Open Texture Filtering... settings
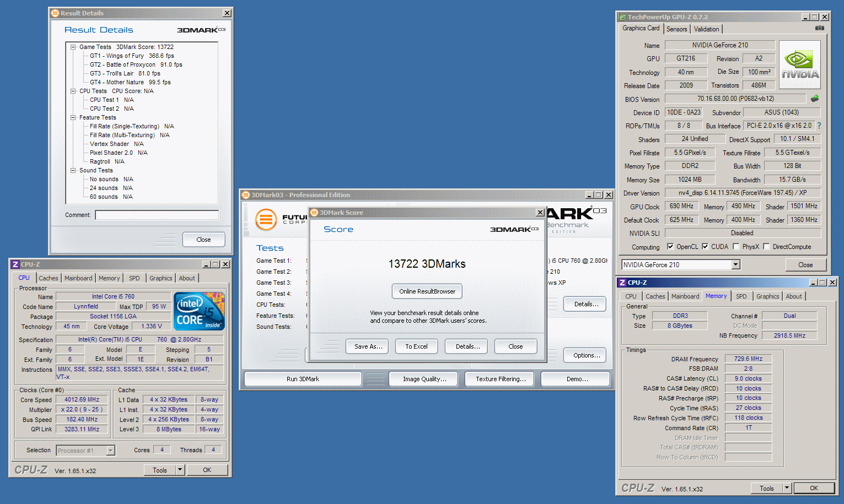Screen dimensions: 844x504 tap(501, 379)
